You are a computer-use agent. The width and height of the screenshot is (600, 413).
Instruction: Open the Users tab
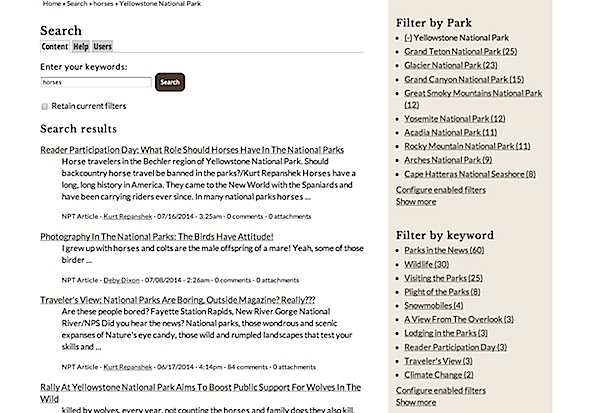click(x=103, y=46)
